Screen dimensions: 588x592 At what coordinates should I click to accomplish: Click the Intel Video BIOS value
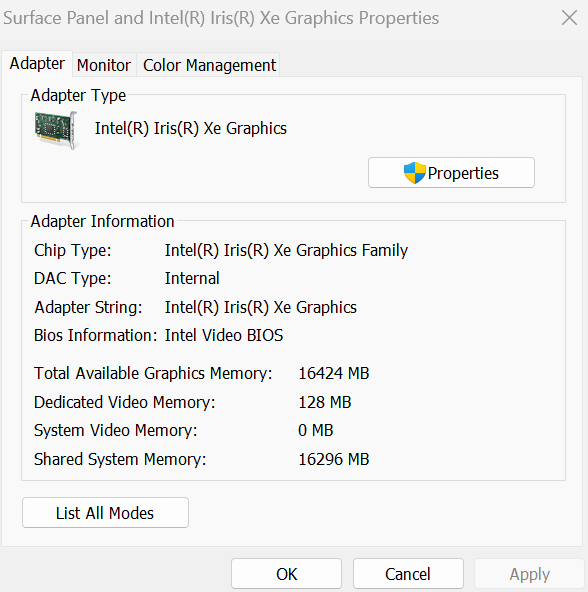tap(224, 335)
